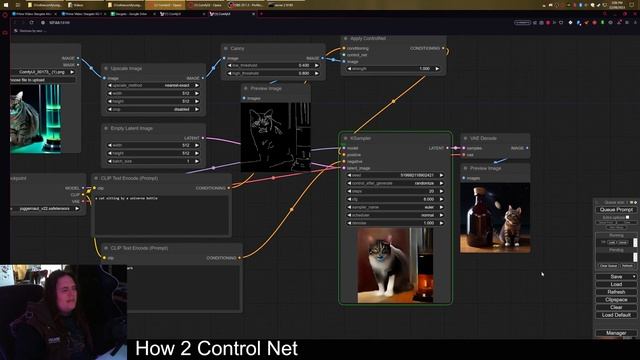Viewport: 640px width, 360px height.
Task: Toggle the Extra options checkbox
Action: tap(627, 217)
